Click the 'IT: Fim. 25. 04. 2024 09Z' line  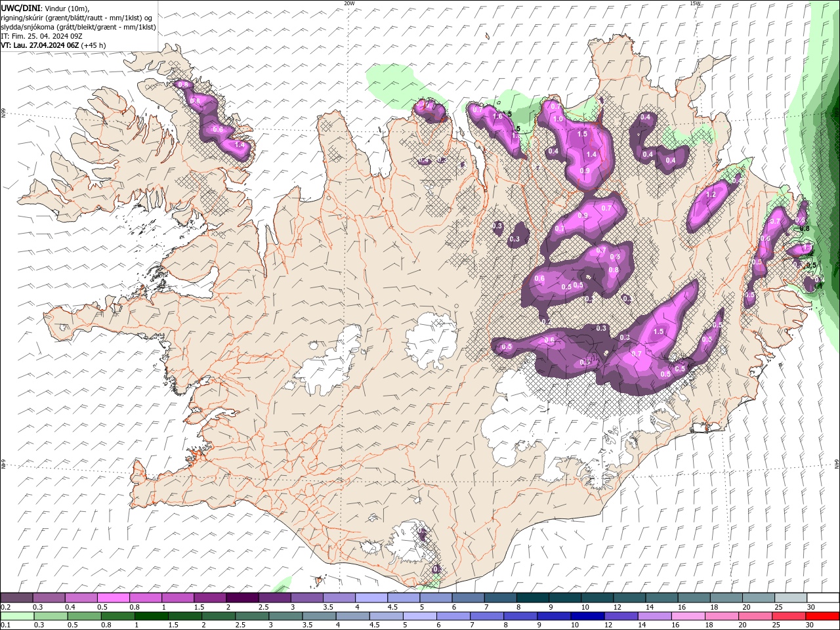pos(42,36)
